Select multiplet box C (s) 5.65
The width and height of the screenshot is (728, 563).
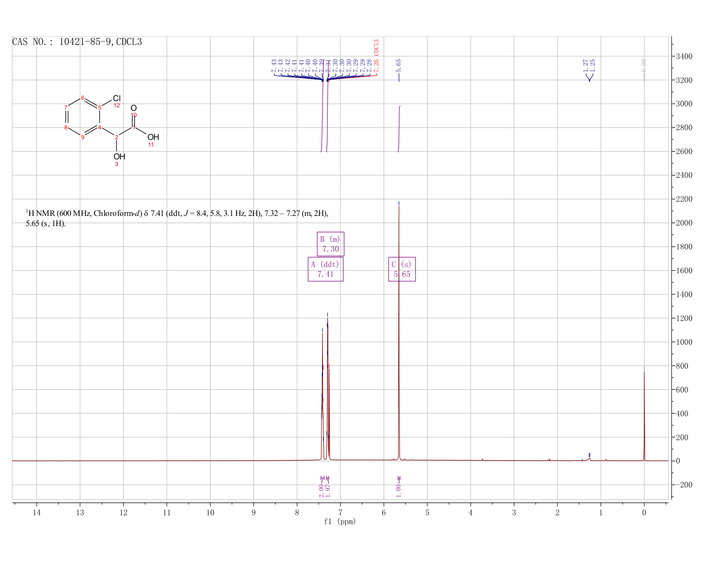(x=402, y=269)
